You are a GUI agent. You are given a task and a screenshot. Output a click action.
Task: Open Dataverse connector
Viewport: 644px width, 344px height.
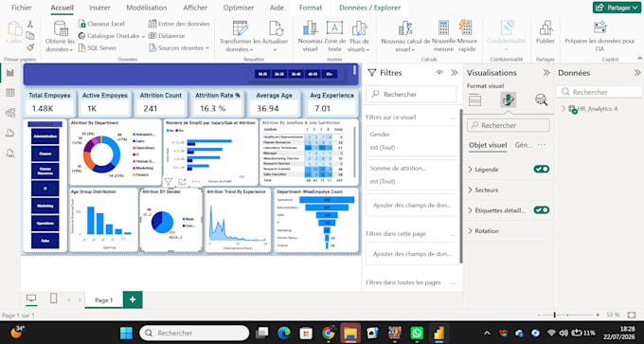pos(167,36)
